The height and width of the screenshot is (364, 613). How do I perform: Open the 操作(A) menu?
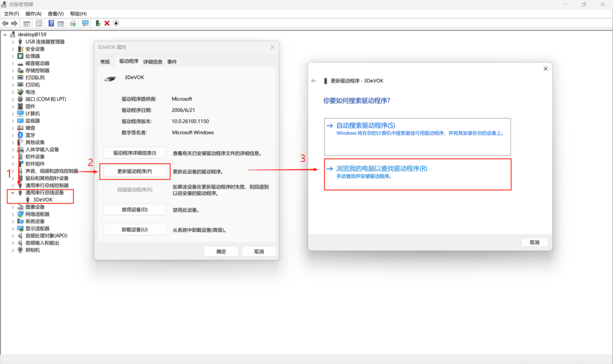(x=33, y=14)
